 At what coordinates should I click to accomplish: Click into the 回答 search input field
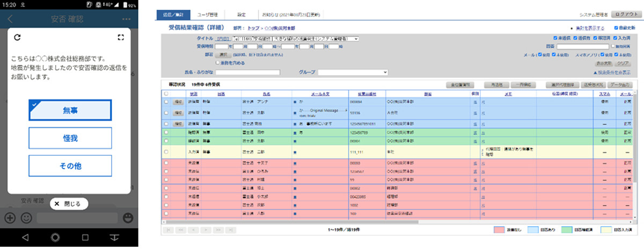tap(582, 47)
